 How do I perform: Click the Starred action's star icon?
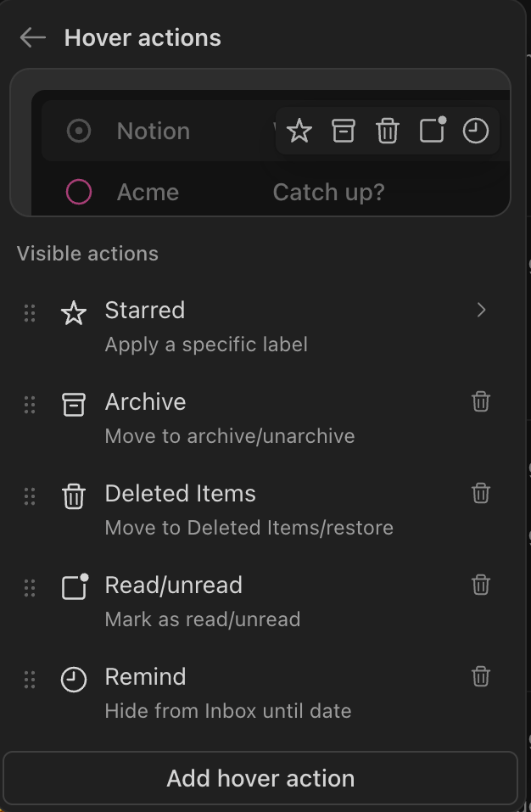pos(74,312)
